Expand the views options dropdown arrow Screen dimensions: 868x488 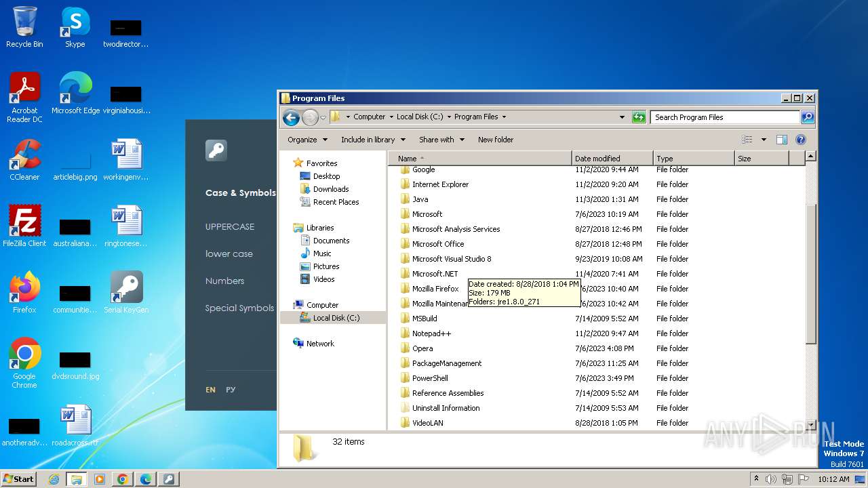[x=764, y=140]
